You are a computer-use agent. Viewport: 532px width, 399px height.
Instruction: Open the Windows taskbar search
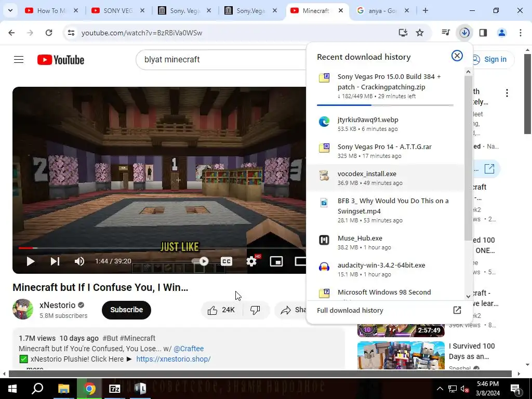coord(37,389)
